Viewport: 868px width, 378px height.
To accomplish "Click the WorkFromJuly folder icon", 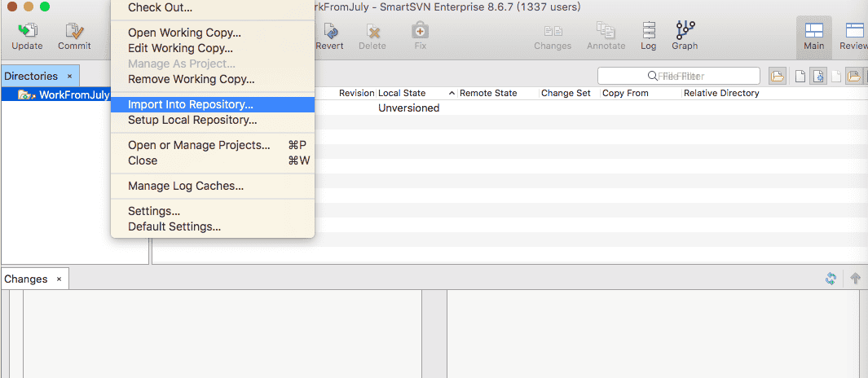I will [x=27, y=94].
